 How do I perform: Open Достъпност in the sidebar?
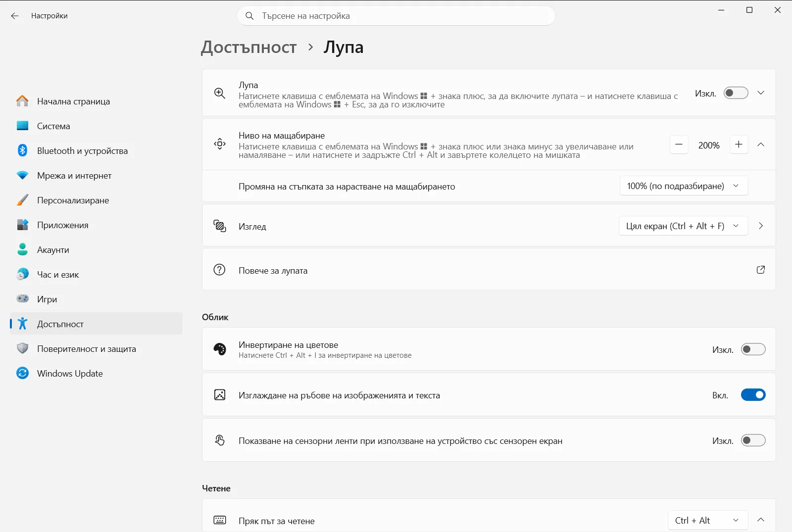(x=97, y=324)
